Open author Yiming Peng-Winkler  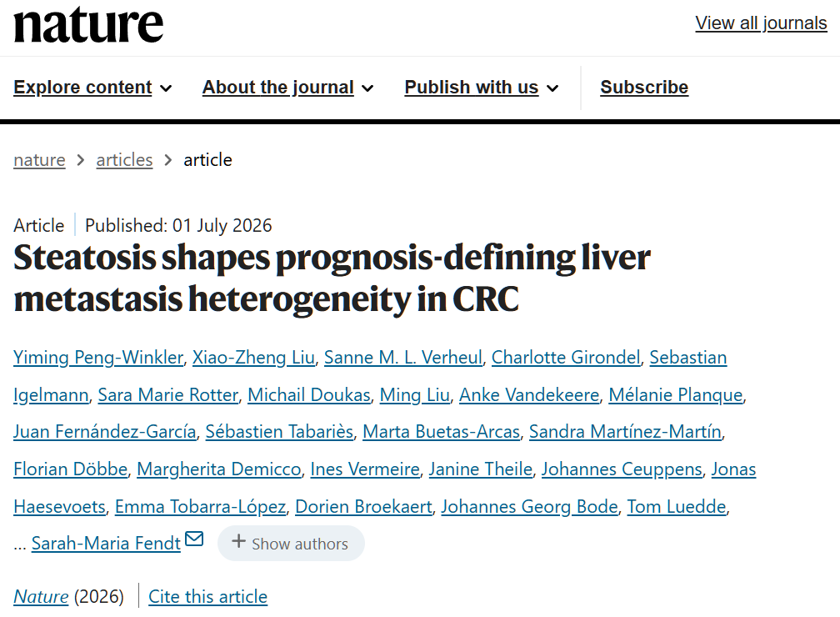pyautogui.click(x=98, y=358)
